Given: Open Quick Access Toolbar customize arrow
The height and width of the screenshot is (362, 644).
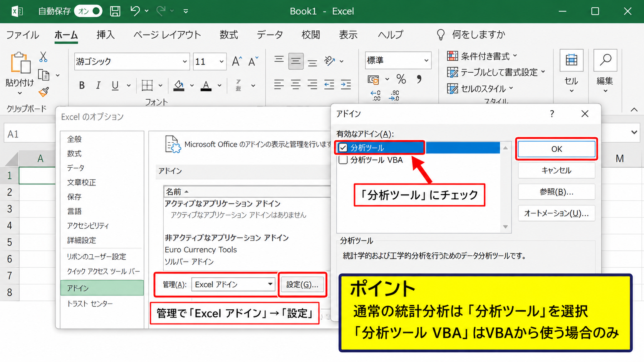Looking at the screenshot, I should [x=186, y=11].
